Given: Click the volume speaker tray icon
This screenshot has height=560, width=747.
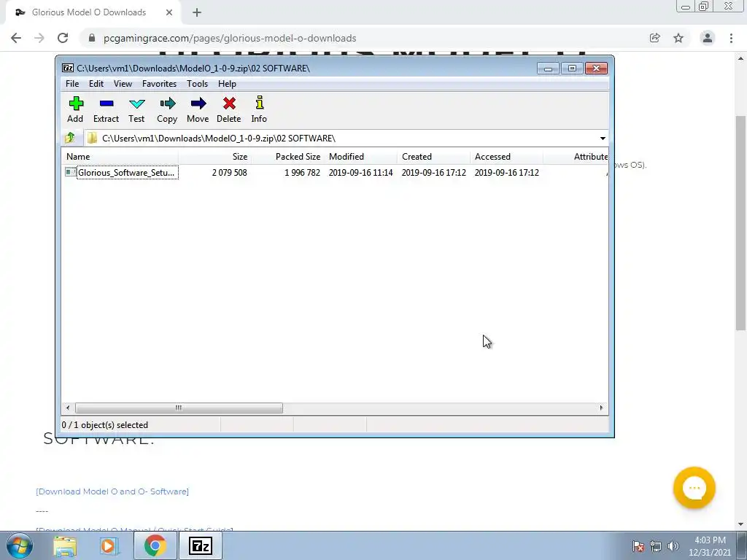Looking at the screenshot, I should click(x=673, y=546).
